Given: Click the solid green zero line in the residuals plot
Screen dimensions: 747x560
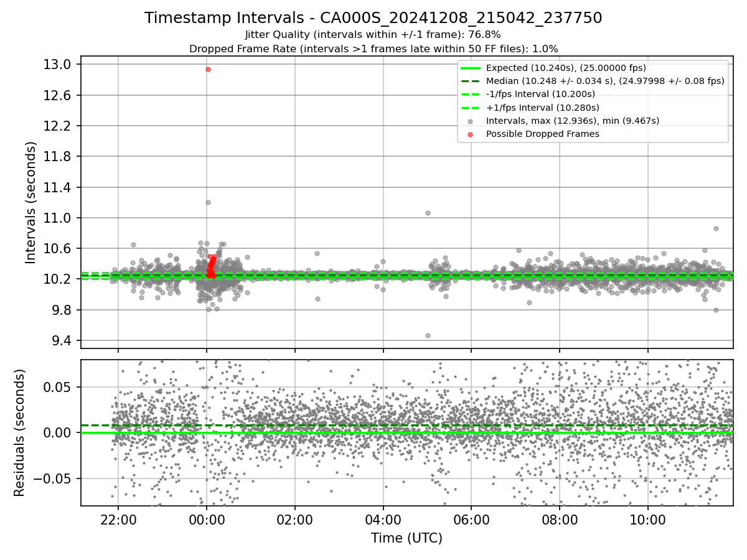Looking at the screenshot, I should pyautogui.click(x=406, y=432).
